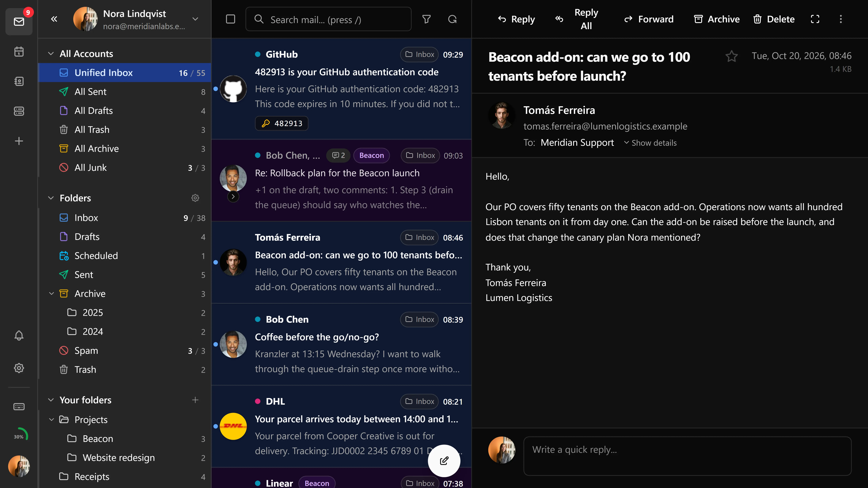Open Folders settings gear

point(195,198)
